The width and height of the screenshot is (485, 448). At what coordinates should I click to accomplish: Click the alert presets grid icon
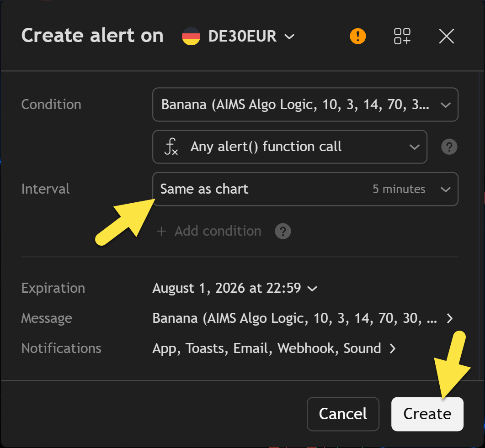pos(402,36)
